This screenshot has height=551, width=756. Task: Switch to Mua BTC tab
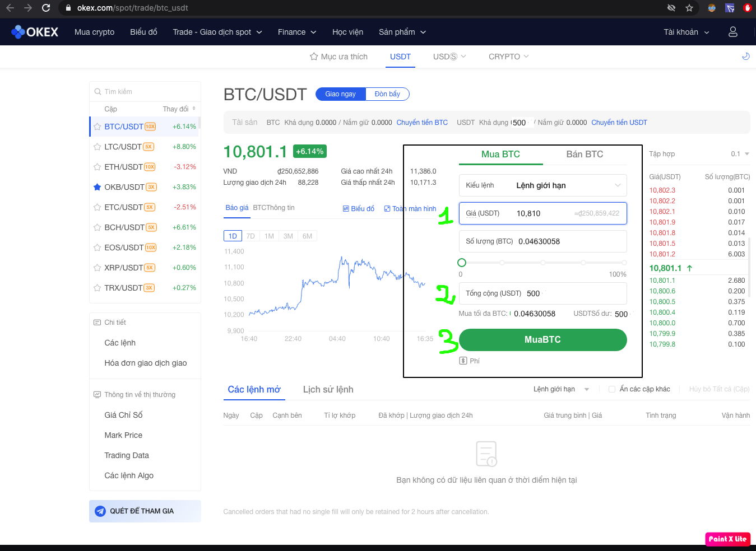click(x=500, y=154)
